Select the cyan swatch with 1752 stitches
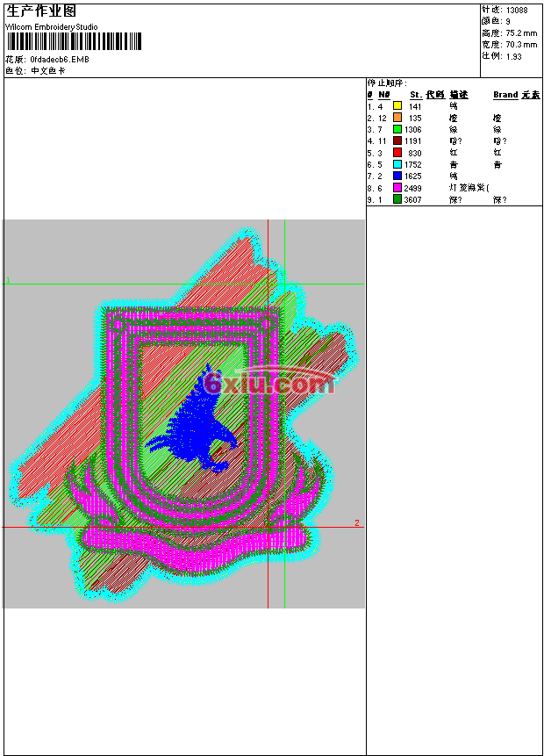This screenshot has width=544, height=756. tap(397, 164)
